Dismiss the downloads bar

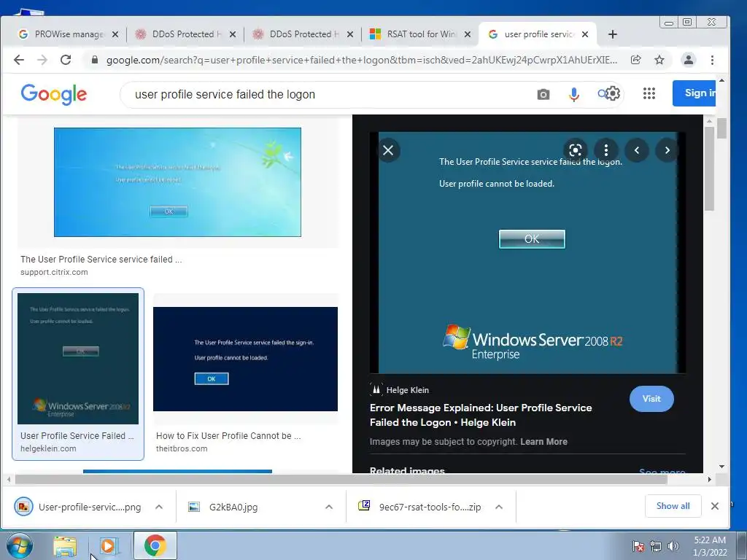pyautogui.click(x=715, y=506)
